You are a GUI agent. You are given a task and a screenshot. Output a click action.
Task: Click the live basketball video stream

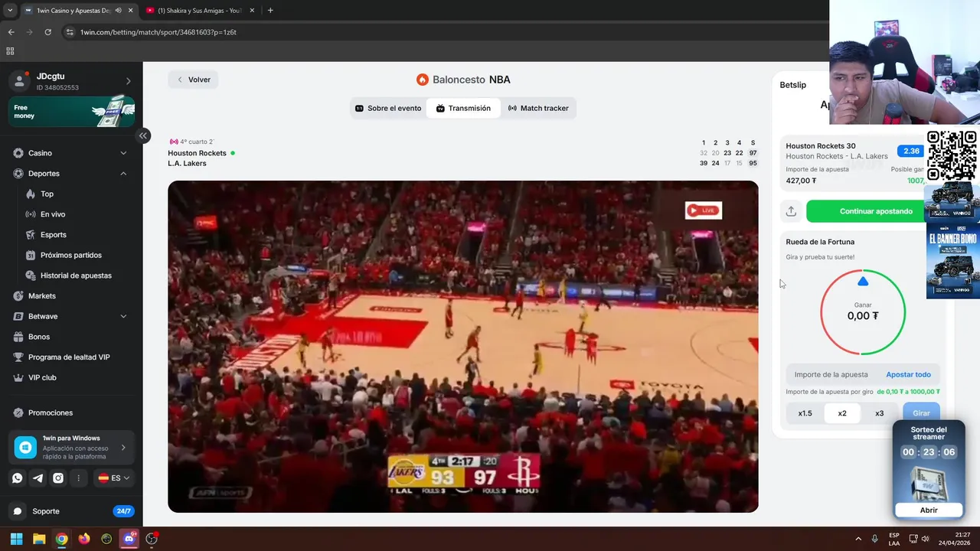pyautogui.click(x=463, y=347)
